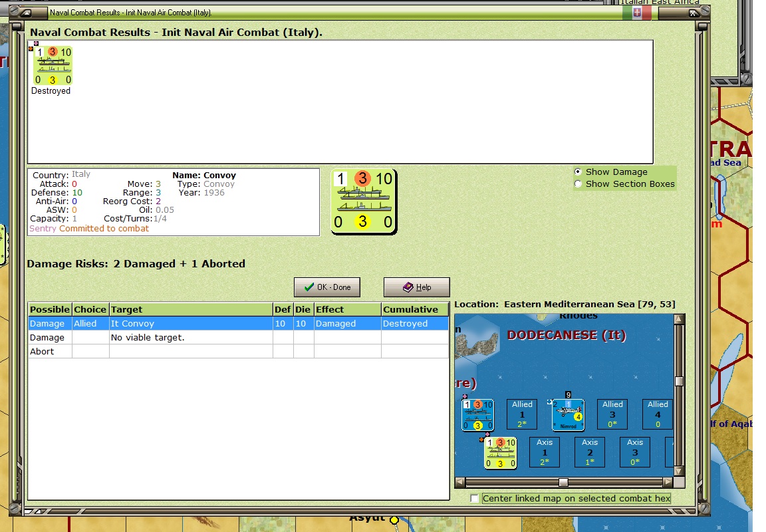Click the Target column header
Screen dimensions: 766x532
tap(191, 309)
